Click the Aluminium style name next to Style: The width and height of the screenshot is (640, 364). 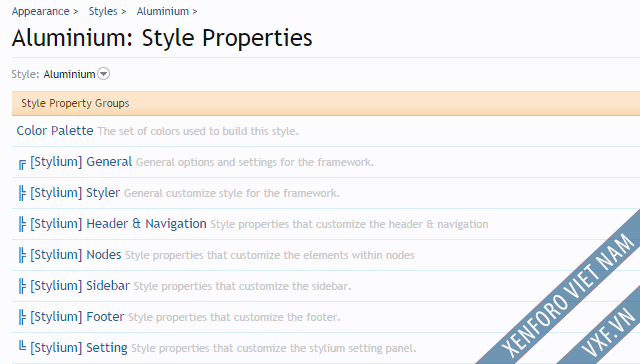[x=69, y=74]
